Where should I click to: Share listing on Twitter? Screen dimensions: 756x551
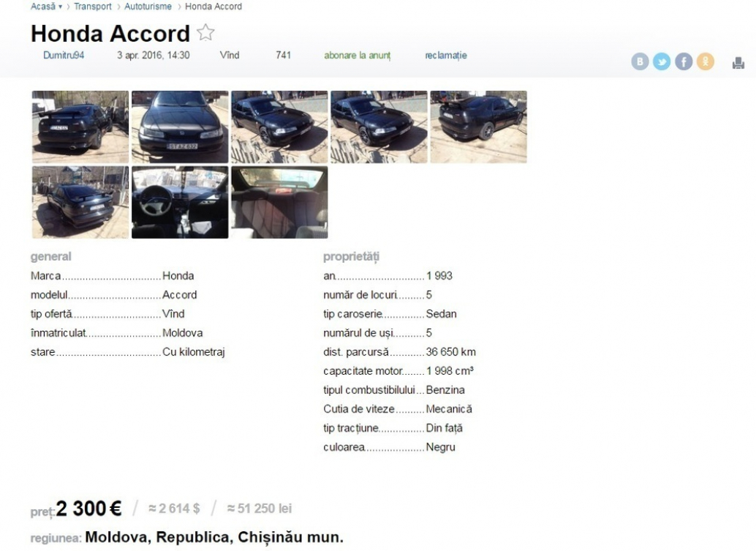[x=662, y=61]
